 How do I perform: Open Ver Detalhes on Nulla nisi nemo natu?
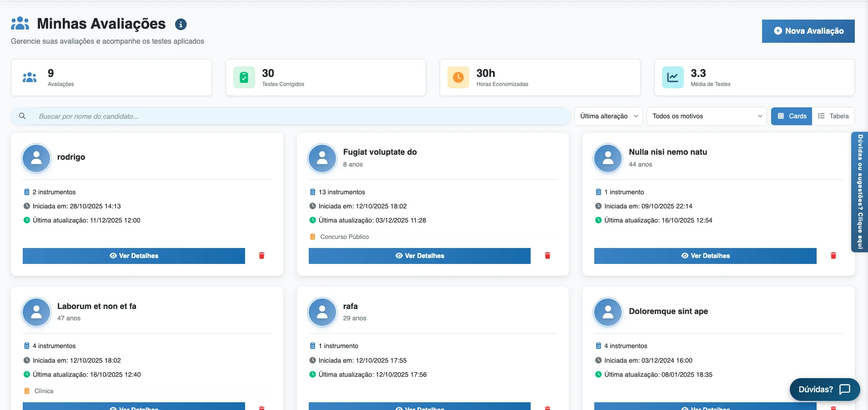(705, 256)
